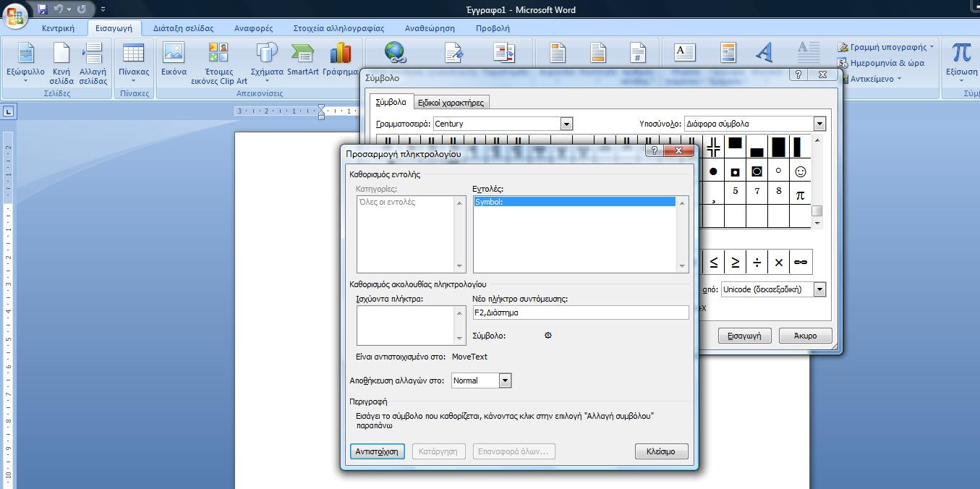
Task: Open Έτοιμες εικόνες Clip Art
Action: click(x=218, y=63)
